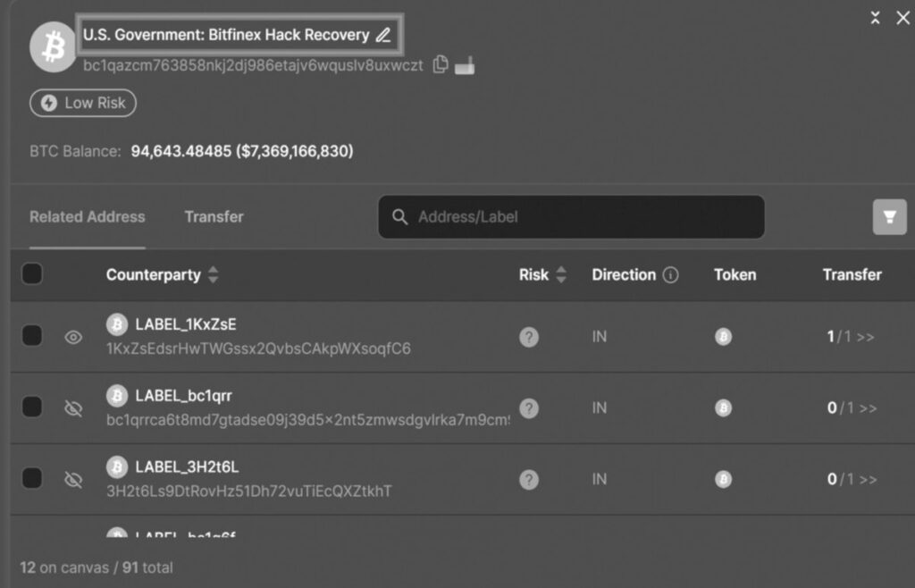Show Direction info tooltip icon
The width and height of the screenshot is (915, 588).
click(x=671, y=274)
